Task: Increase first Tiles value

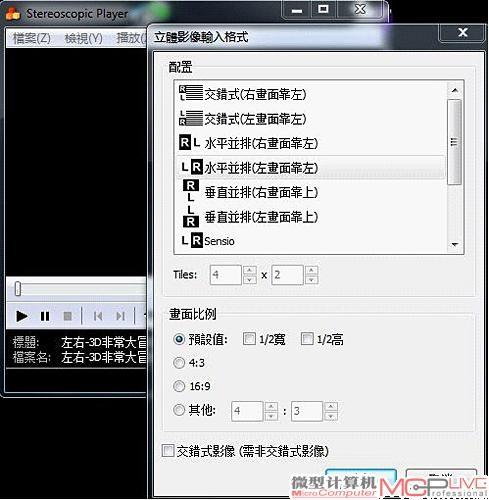Action: pos(250,270)
